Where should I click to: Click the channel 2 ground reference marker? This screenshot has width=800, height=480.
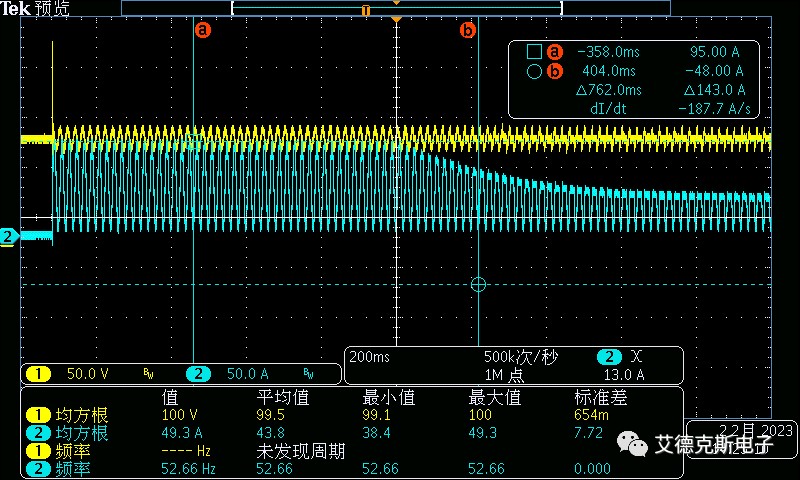coord(9,236)
